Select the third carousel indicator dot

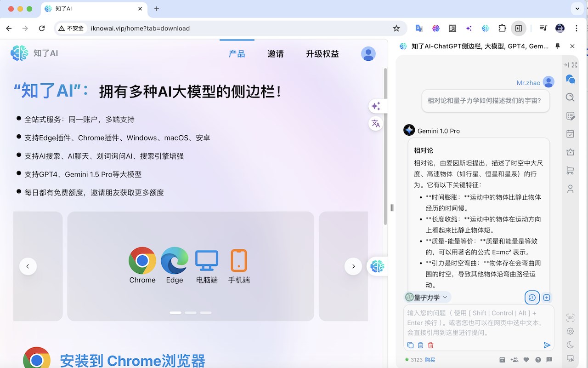coord(206,313)
